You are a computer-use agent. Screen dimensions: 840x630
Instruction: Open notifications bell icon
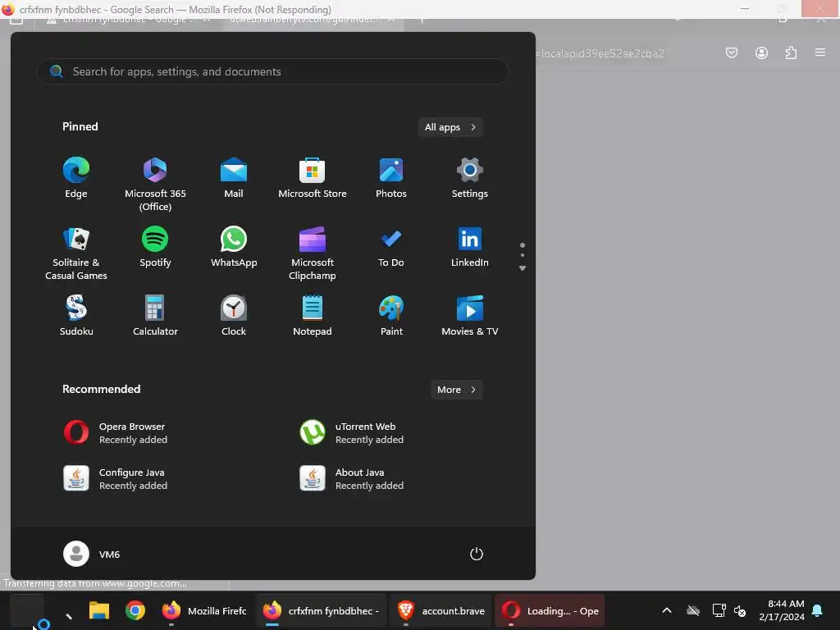point(818,610)
